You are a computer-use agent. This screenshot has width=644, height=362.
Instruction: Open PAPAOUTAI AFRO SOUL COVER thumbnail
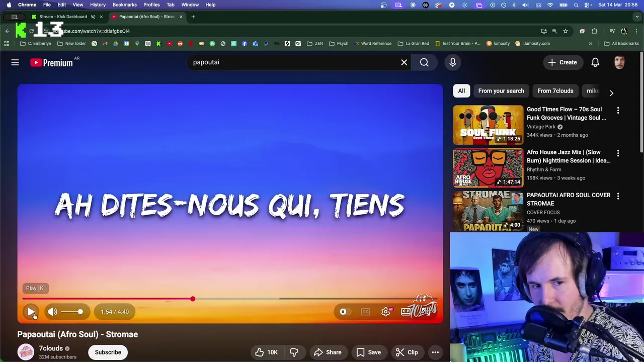point(488,211)
